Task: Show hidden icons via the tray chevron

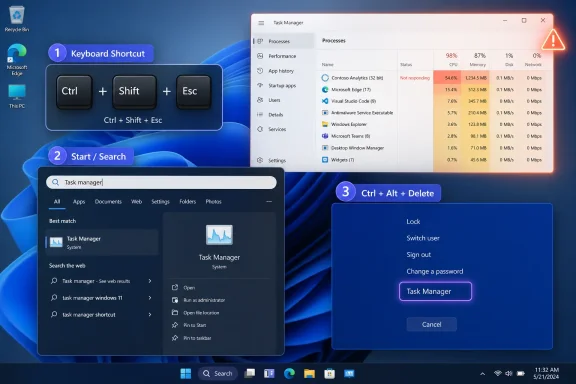Action: [483, 374]
